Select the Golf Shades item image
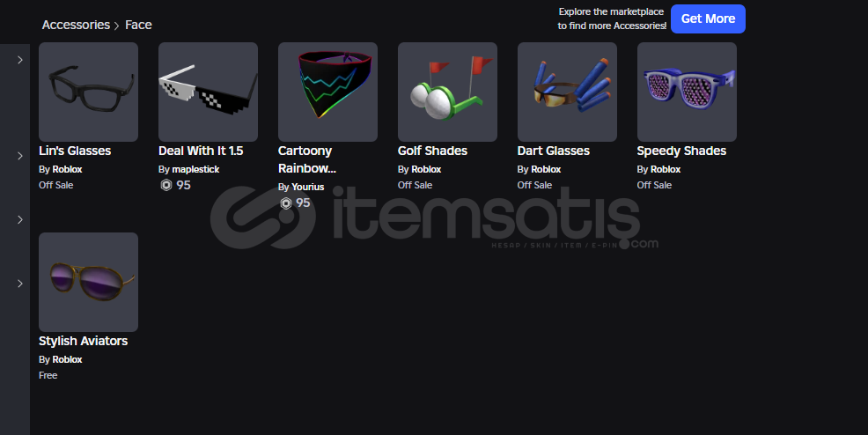Image resolution: width=868 pixels, height=435 pixels. (447, 92)
